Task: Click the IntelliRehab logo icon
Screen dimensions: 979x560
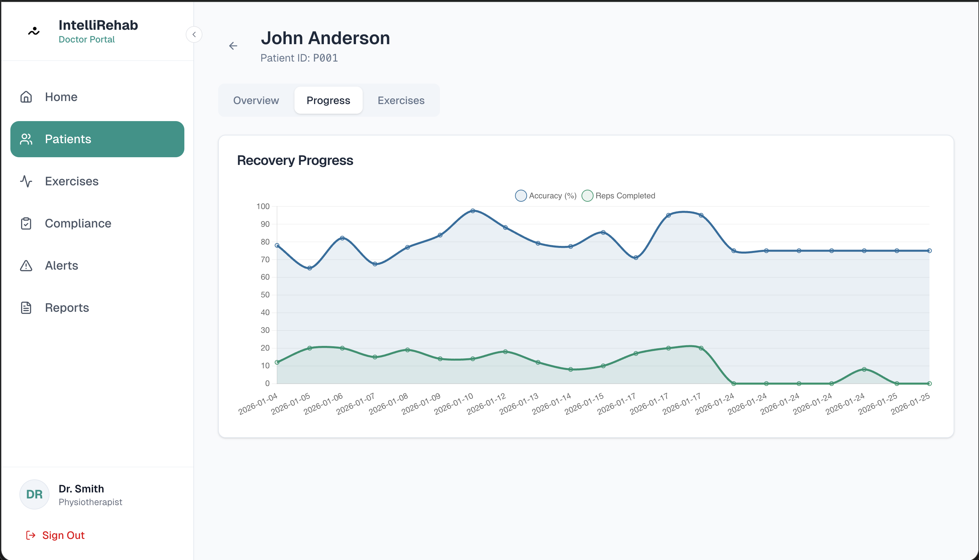Action: pyautogui.click(x=34, y=31)
